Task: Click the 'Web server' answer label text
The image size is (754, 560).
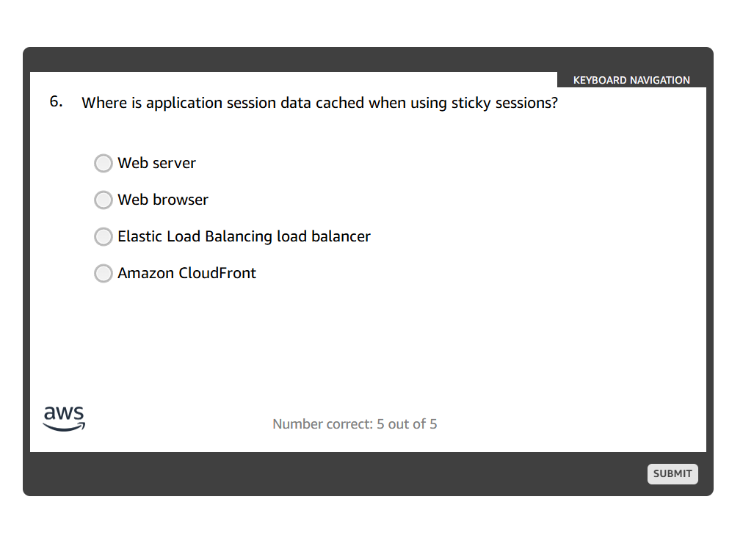Action: 156,163
